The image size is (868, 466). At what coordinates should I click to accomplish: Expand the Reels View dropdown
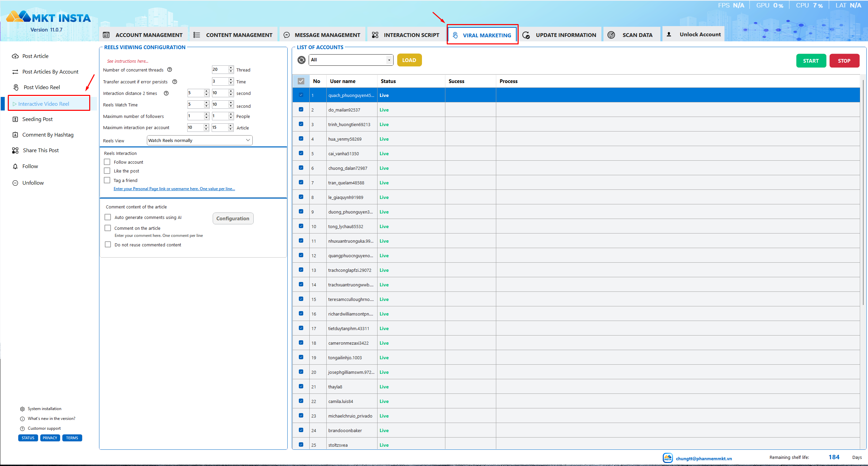click(x=199, y=140)
